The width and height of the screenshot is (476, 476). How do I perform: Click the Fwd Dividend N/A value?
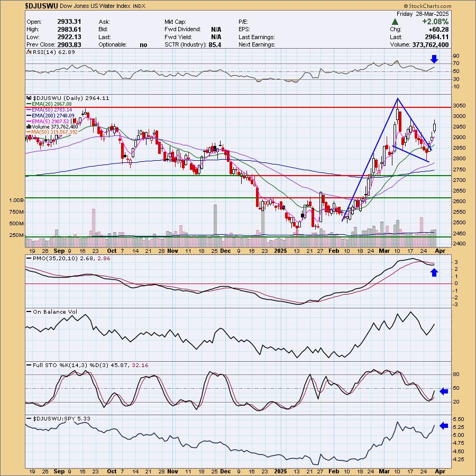(216, 30)
